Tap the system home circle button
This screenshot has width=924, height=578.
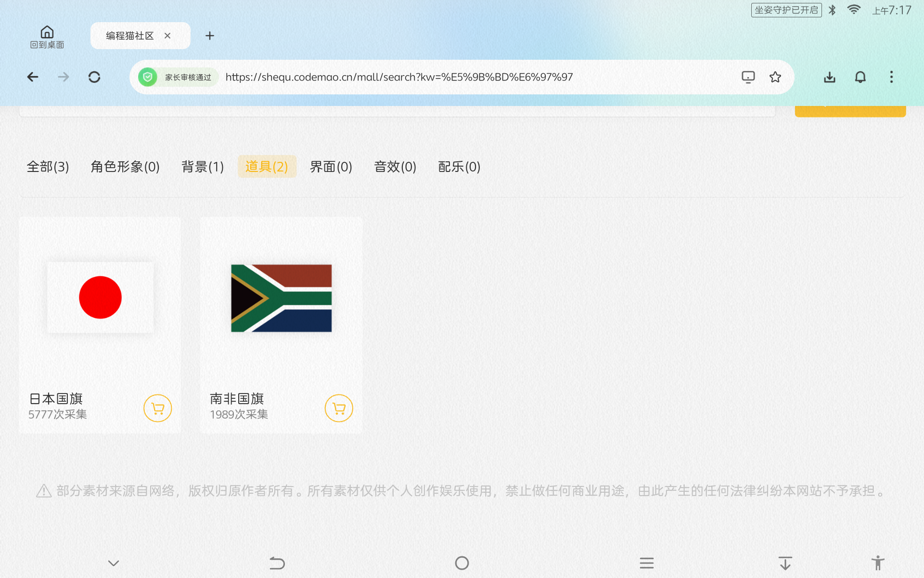(462, 563)
